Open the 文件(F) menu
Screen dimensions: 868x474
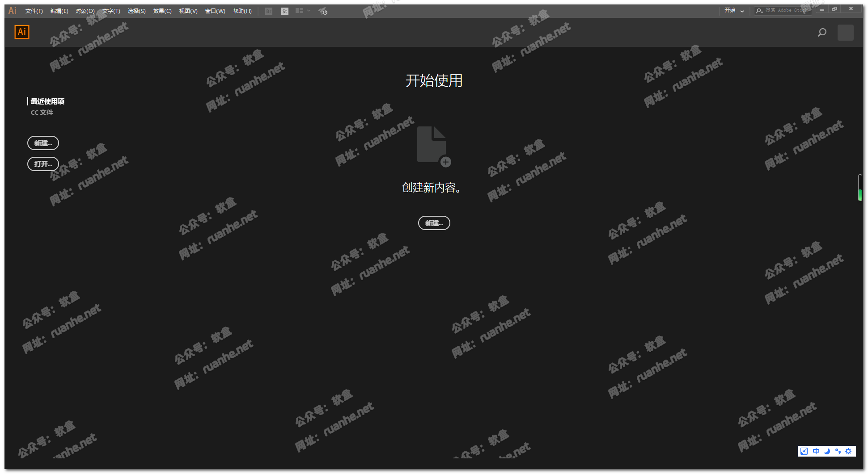(34, 11)
